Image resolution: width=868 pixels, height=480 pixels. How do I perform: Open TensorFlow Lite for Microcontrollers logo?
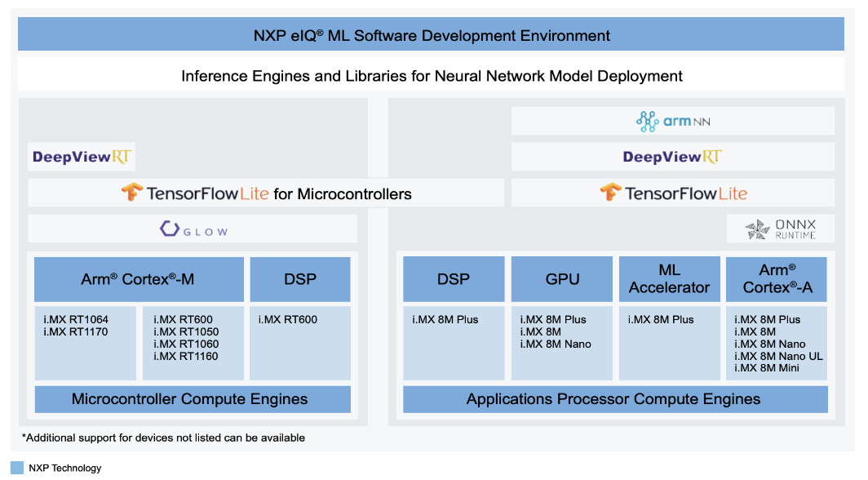[x=266, y=193]
